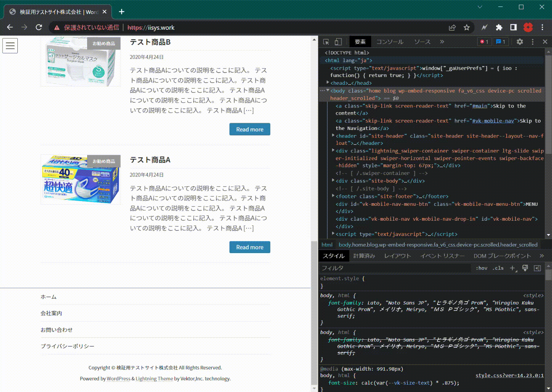Toggle device toolbar in DevTools
552x392 pixels.
338,42
